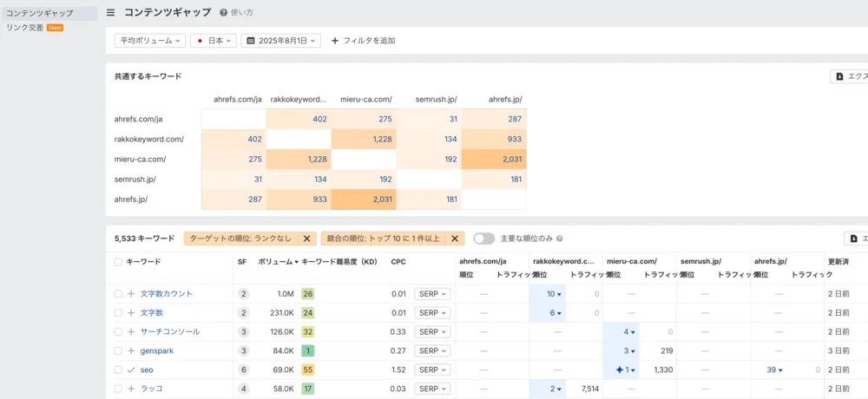Open the hamburger menu icon
Screen dimensions: 868x399
[111, 12]
